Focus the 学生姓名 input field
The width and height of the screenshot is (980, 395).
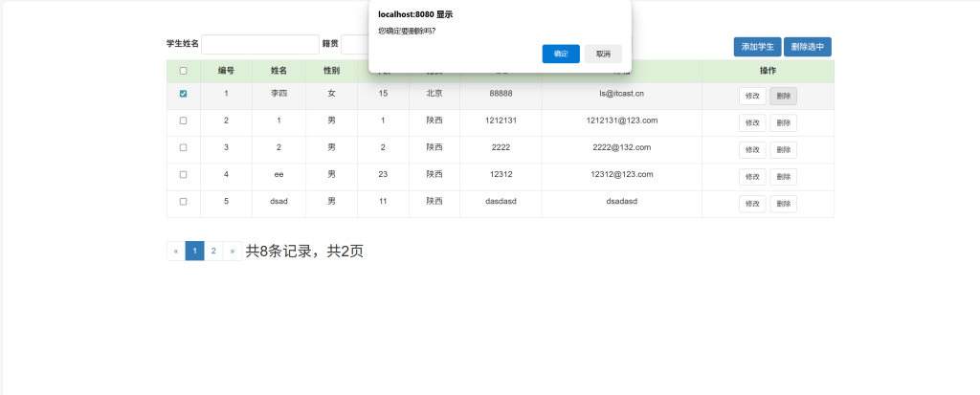pyautogui.click(x=260, y=44)
